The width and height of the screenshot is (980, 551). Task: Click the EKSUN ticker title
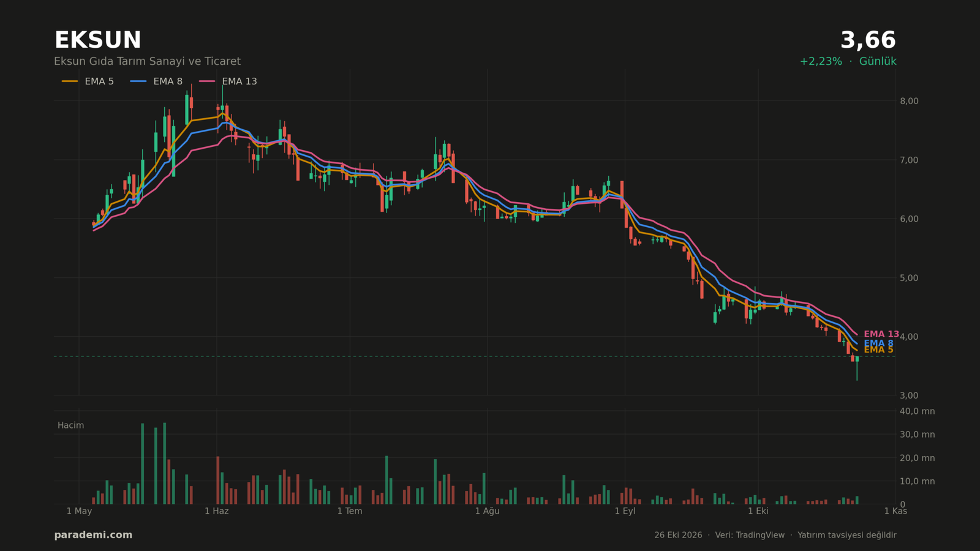(98, 40)
